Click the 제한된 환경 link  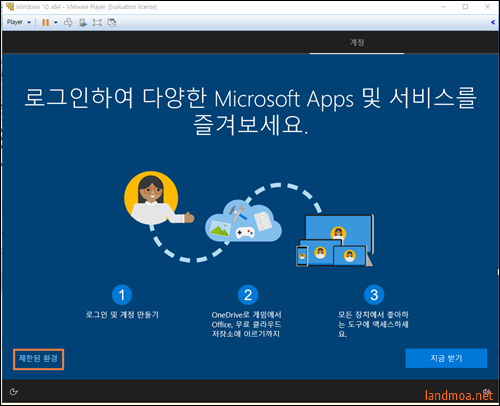click(x=38, y=359)
